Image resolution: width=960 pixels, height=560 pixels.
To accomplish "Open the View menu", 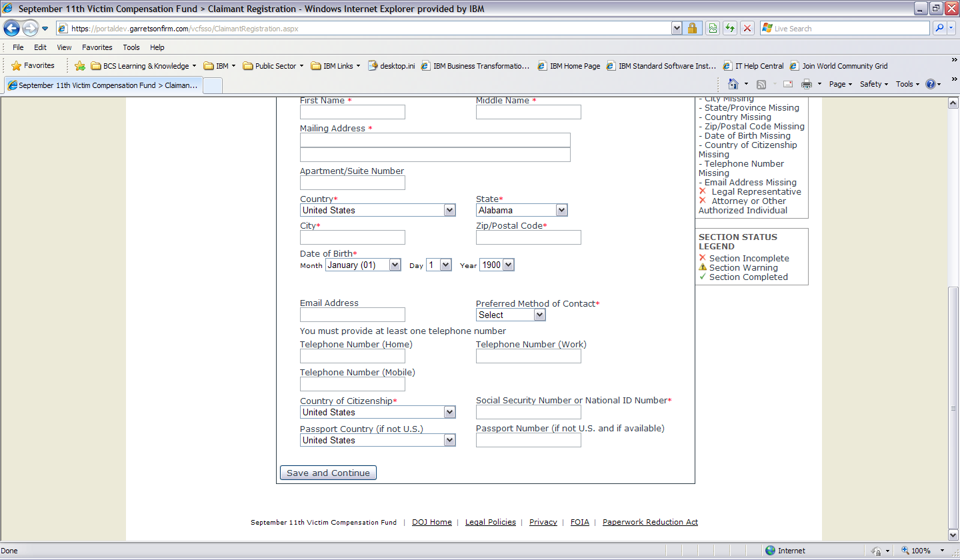I will pos(64,47).
